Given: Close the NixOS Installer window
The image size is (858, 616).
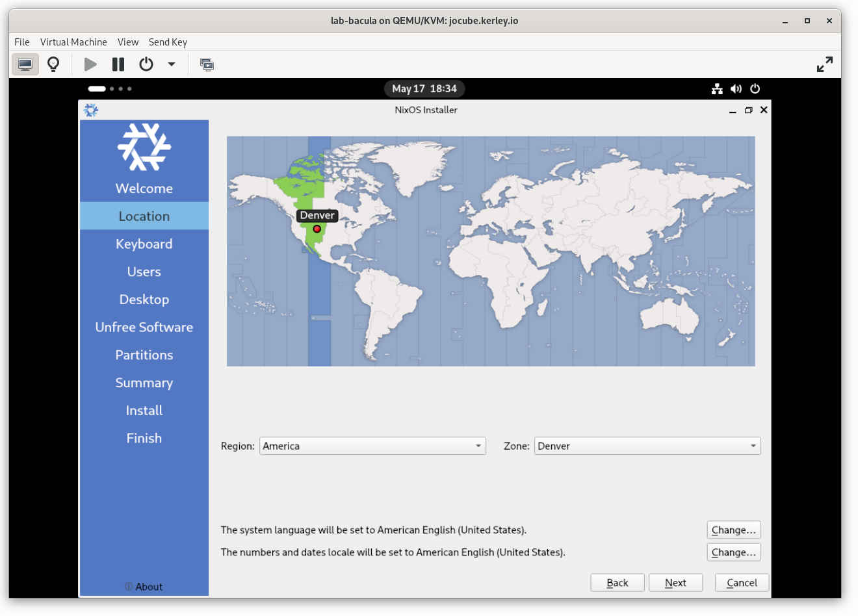Looking at the screenshot, I should pos(764,110).
